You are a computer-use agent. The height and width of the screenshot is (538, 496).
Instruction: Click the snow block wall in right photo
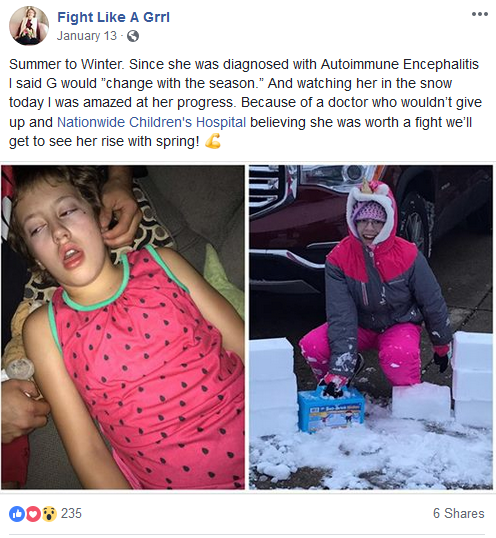point(473,377)
